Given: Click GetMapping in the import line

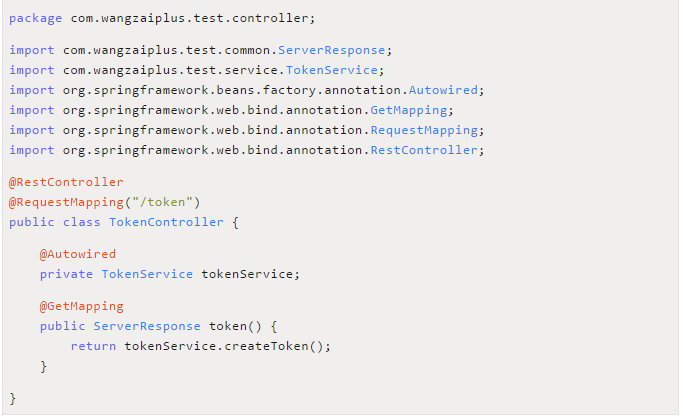Looking at the screenshot, I should [x=412, y=110].
